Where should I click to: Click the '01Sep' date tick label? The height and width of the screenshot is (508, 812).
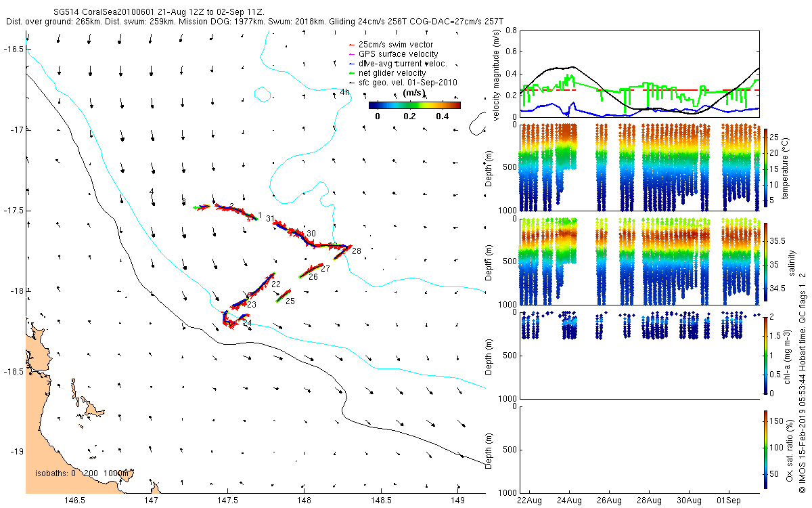tap(729, 501)
